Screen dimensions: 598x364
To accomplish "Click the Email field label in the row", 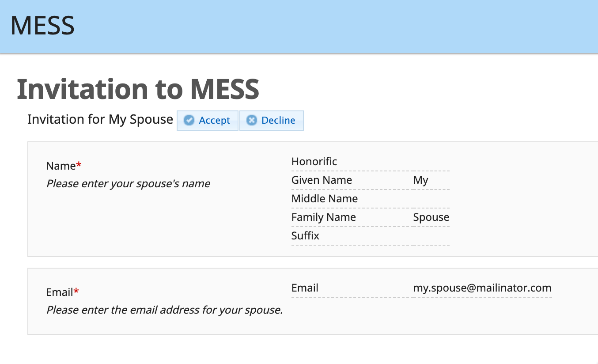I will (305, 288).
